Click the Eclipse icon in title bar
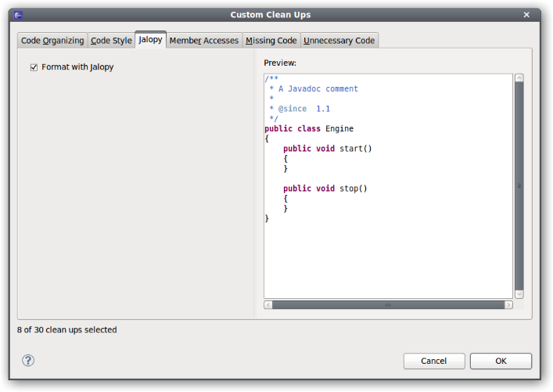The image size is (553, 392). coord(18,15)
